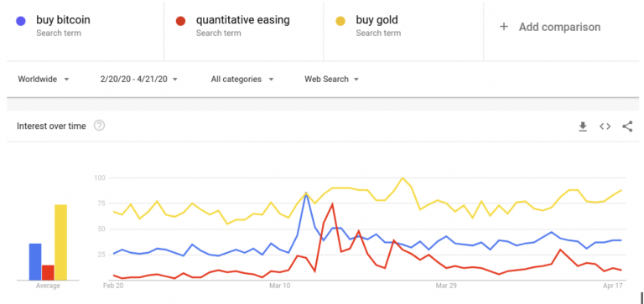
Task: Share the interest over time chart
Action: (627, 126)
